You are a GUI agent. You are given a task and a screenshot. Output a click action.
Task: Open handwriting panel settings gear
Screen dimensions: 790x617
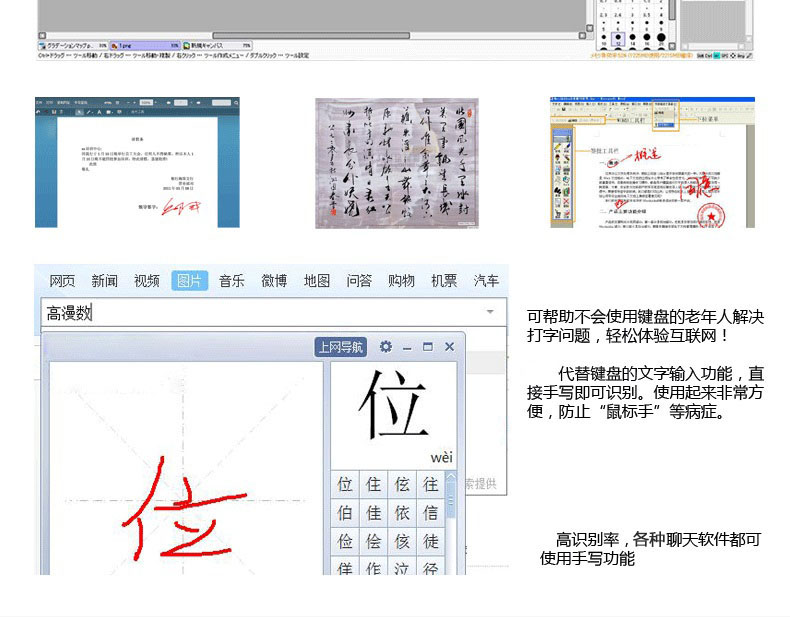386,347
